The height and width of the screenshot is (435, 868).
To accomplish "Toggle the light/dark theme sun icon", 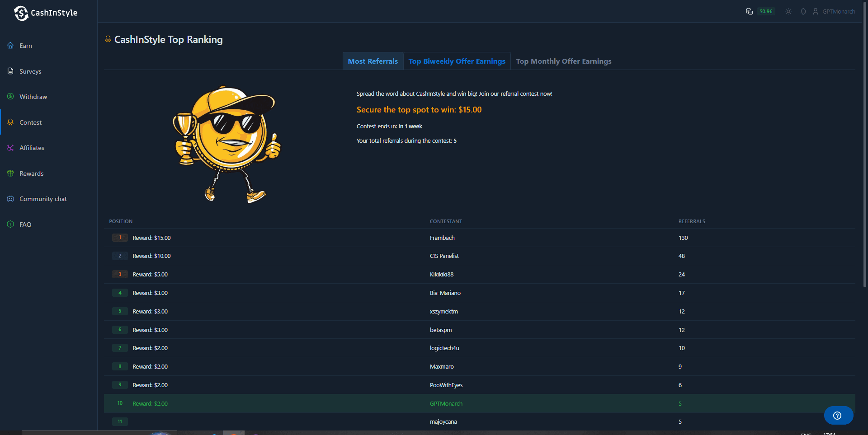I will click(788, 11).
